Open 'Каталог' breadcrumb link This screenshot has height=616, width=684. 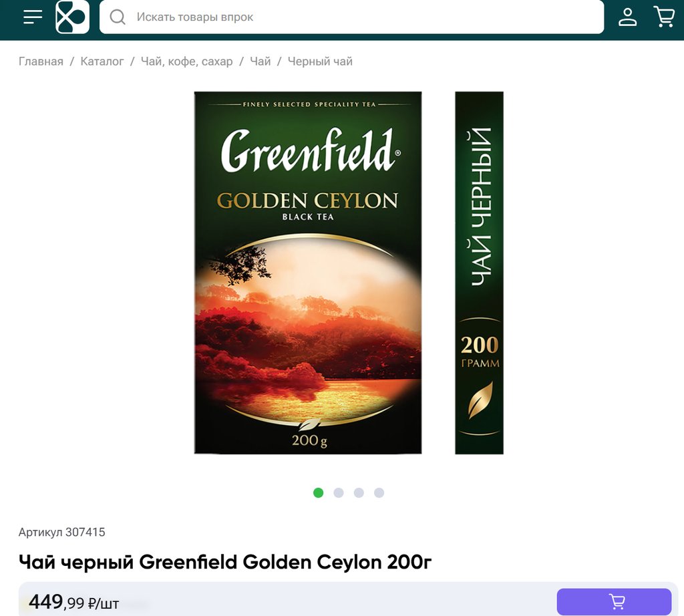click(102, 61)
